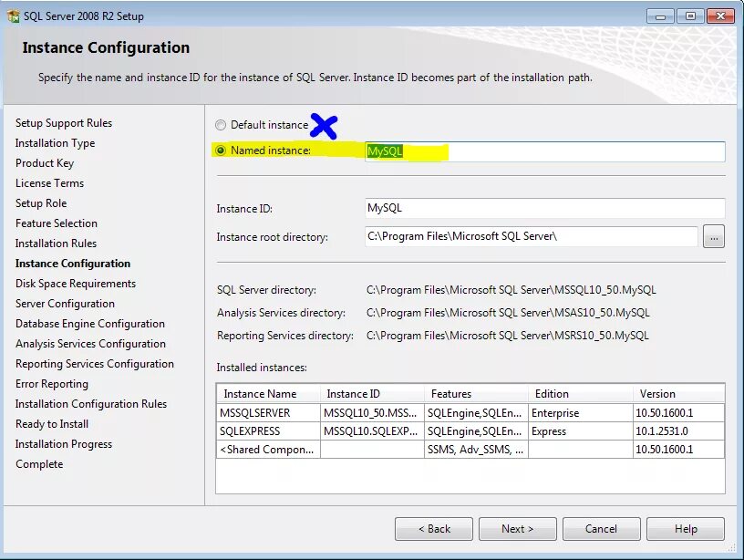Maximize the setup window

(x=690, y=16)
